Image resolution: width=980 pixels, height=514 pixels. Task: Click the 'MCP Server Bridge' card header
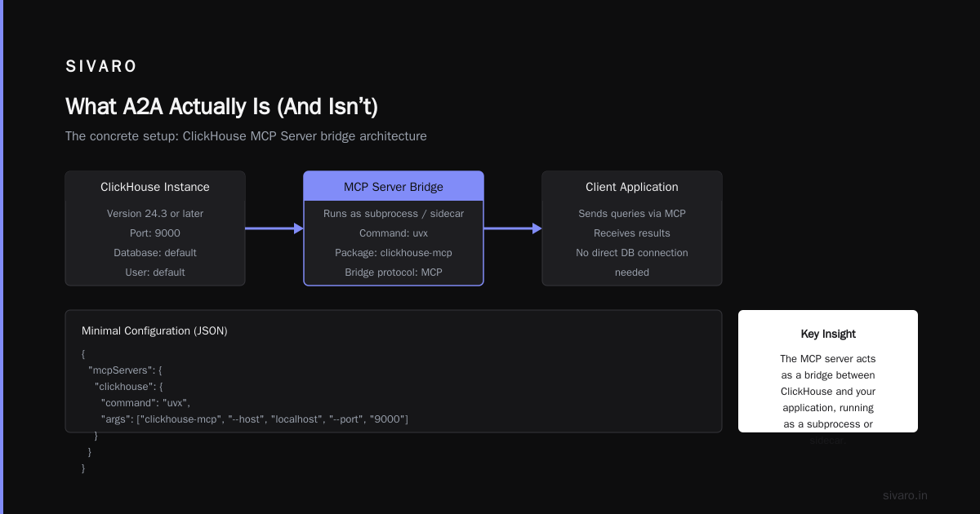[394, 187]
